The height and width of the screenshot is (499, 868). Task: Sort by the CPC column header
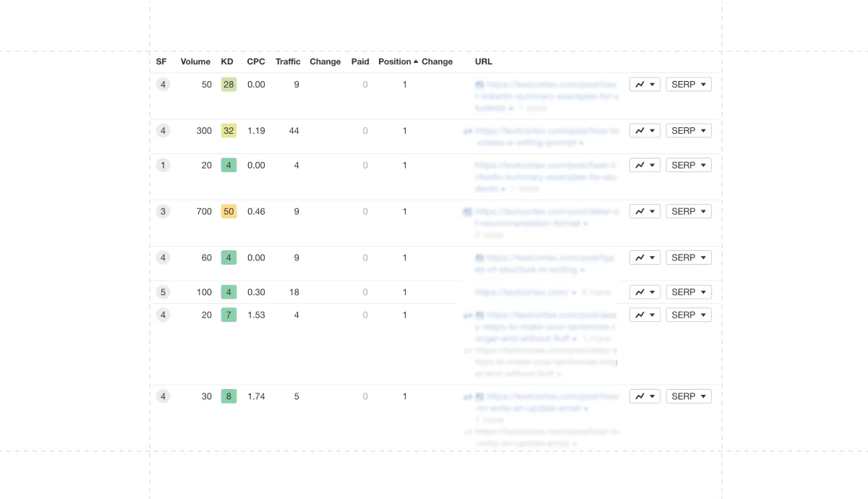pyautogui.click(x=256, y=62)
